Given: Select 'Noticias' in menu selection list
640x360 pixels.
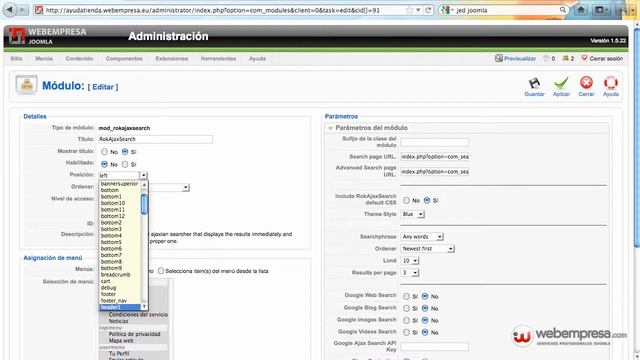Looking at the screenshot, I should [118, 321].
